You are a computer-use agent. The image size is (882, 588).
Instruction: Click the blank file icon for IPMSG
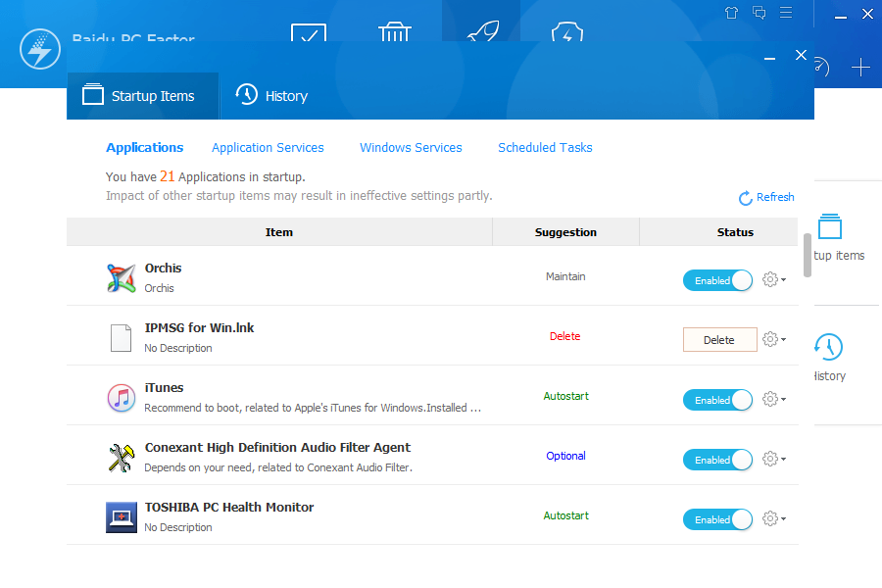121,337
